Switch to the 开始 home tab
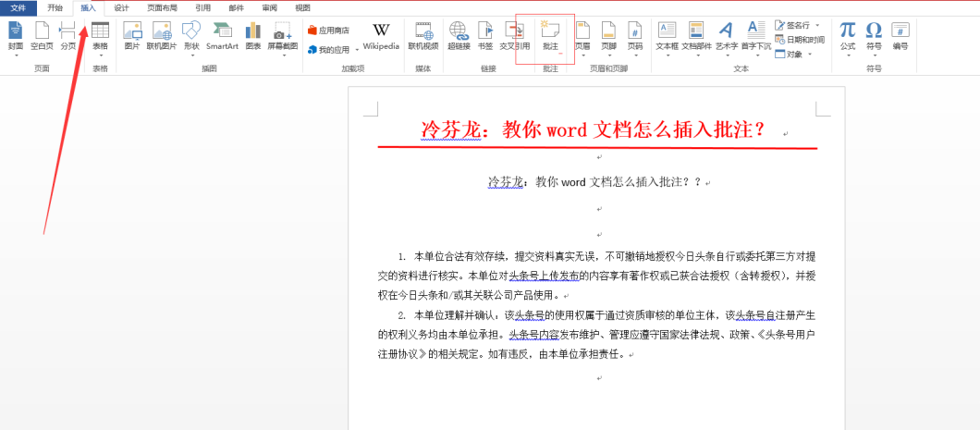The image size is (980, 430). 55,8
